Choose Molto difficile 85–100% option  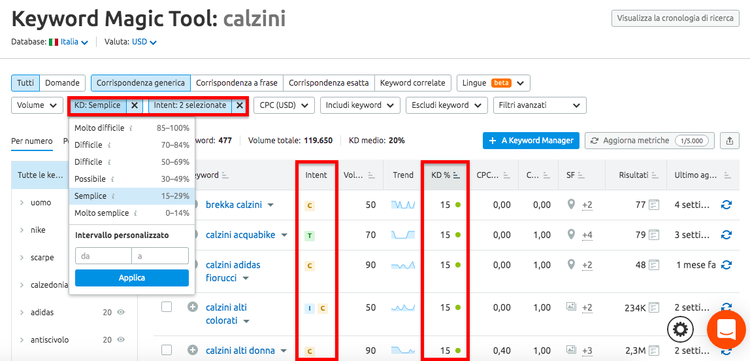click(132, 129)
